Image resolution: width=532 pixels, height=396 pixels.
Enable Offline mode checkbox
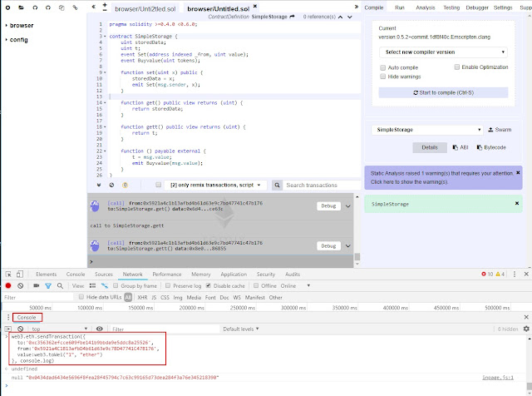tap(256, 285)
